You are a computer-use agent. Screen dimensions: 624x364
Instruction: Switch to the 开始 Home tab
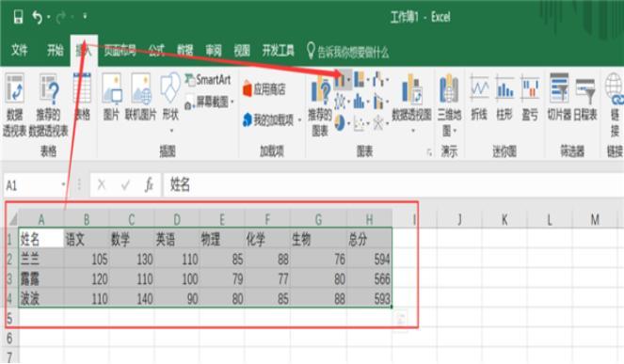tap(55, 51)
